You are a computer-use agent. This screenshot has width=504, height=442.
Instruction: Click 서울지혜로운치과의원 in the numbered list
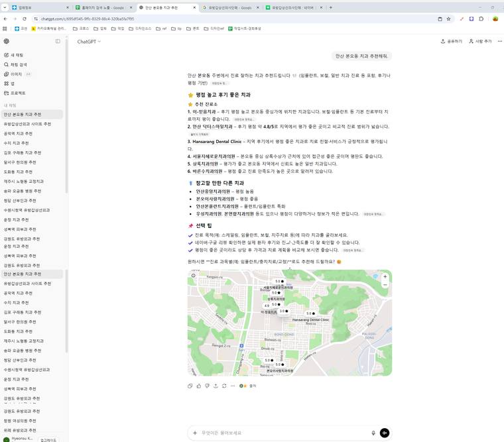point(214,156)
